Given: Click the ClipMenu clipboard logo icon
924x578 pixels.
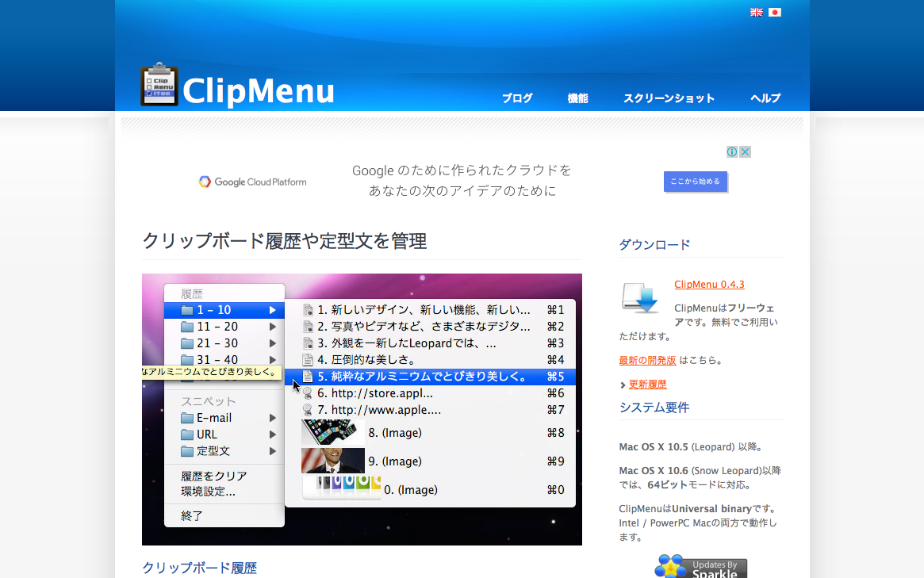Looking at the screenshot, I should [x=159, y=84].
